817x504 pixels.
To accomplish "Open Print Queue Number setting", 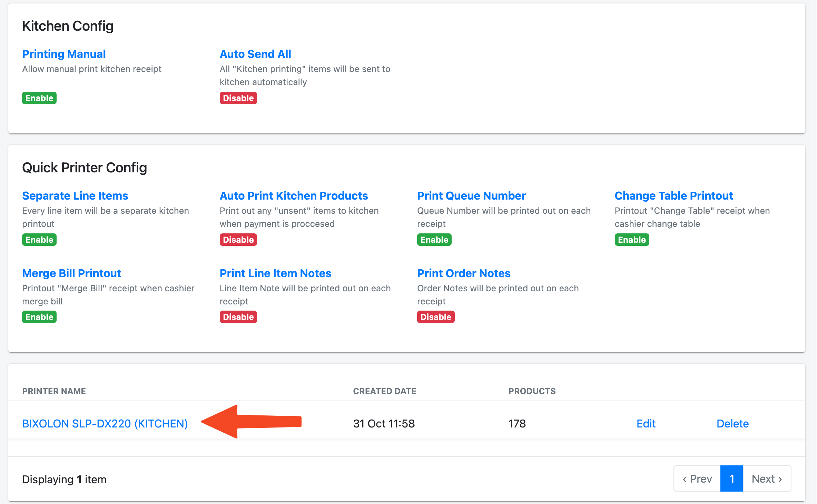I will coord(471,196).
